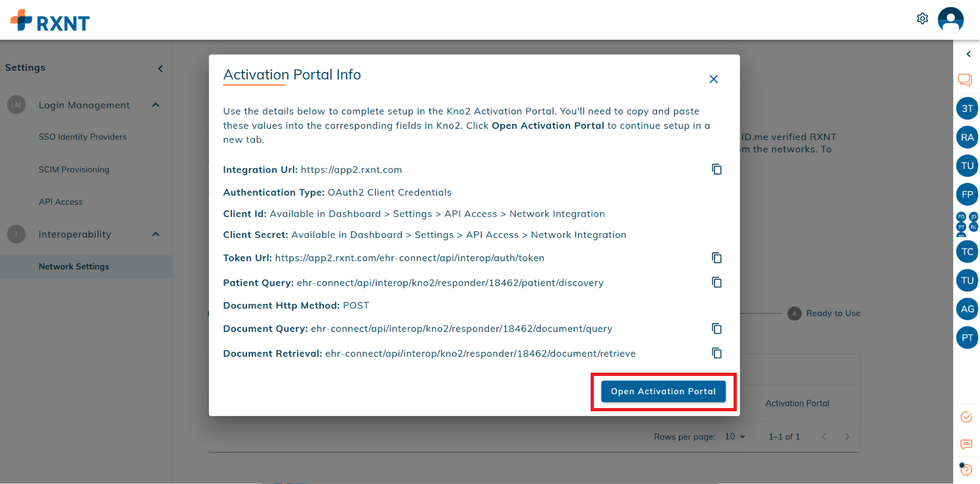Open the settings gear in the header
The image size is (980, 484).
(922, 18)
